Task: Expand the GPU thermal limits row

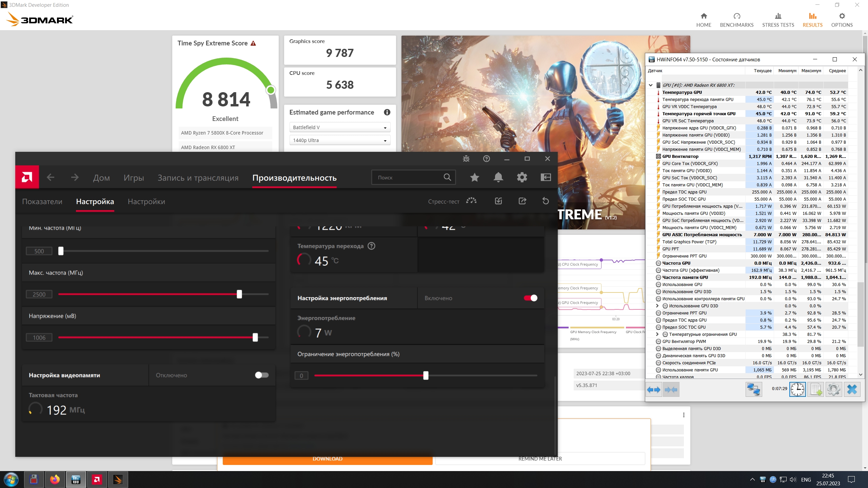Action: click(x=657, y=334)
